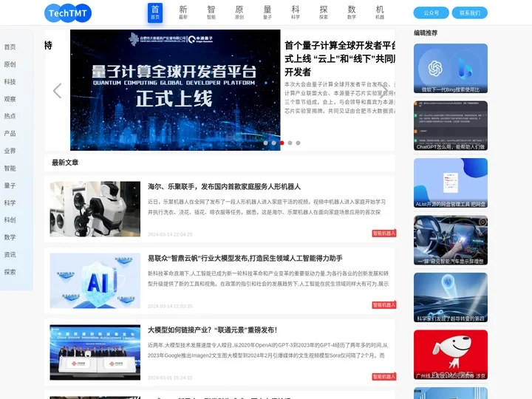Select the red active carousel dot
This screenshot has width=532, height=399.
point(282,143)
